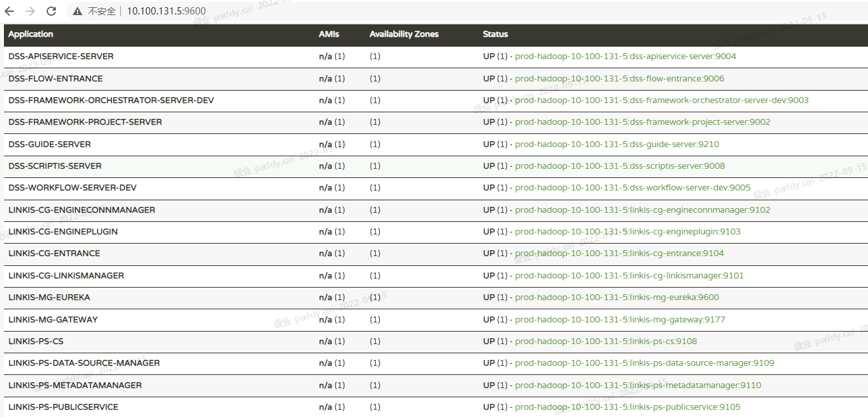The height and width of the screenshot is (417, 868).
Task: Select the DSS-GUIDE-SERVER application name
Action: point(50,144)
